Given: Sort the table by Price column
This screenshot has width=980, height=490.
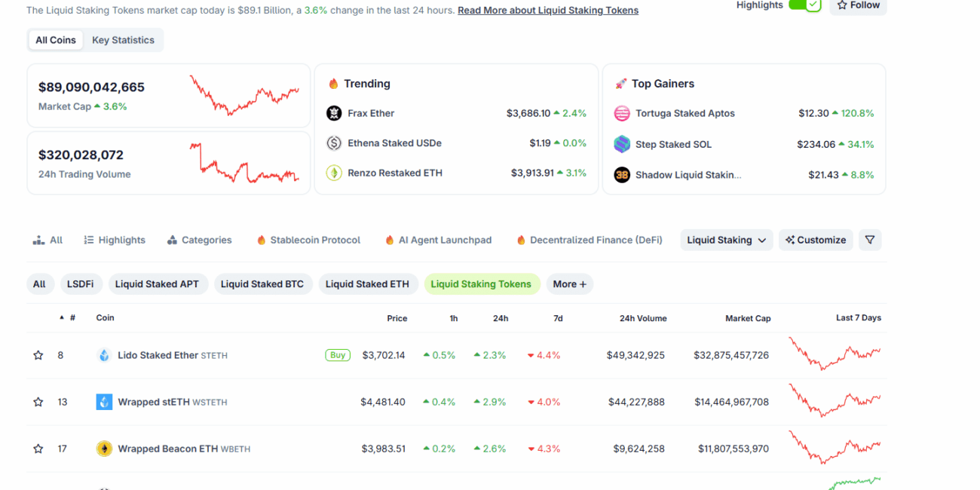Looking at the screenshot, I should pos(397,318).
